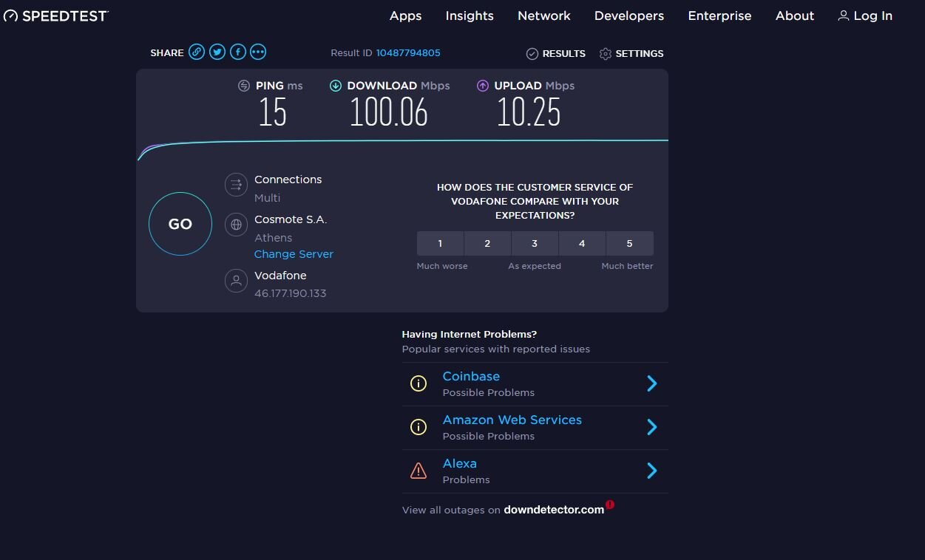This screenshot has width=925, height=560.
Task: Click the upload arrow icon
Action: click(x=483, y=86)
